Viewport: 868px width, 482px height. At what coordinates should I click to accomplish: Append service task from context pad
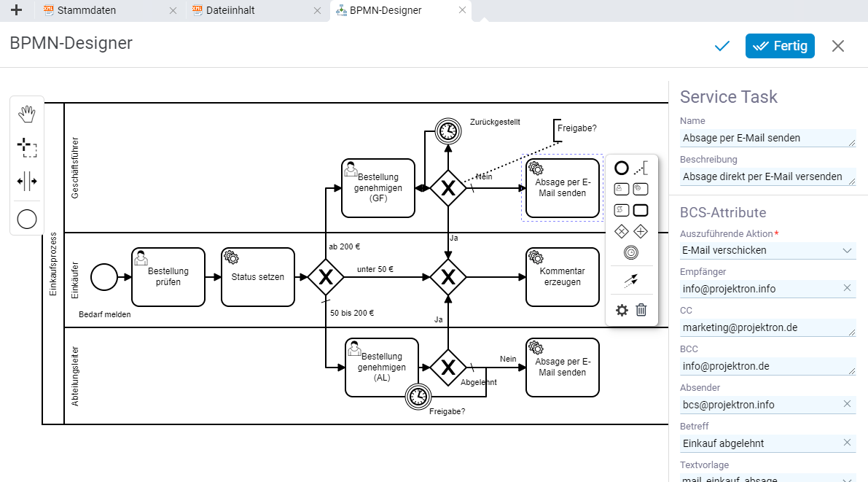pyautogui.click(x=641, y=189)
